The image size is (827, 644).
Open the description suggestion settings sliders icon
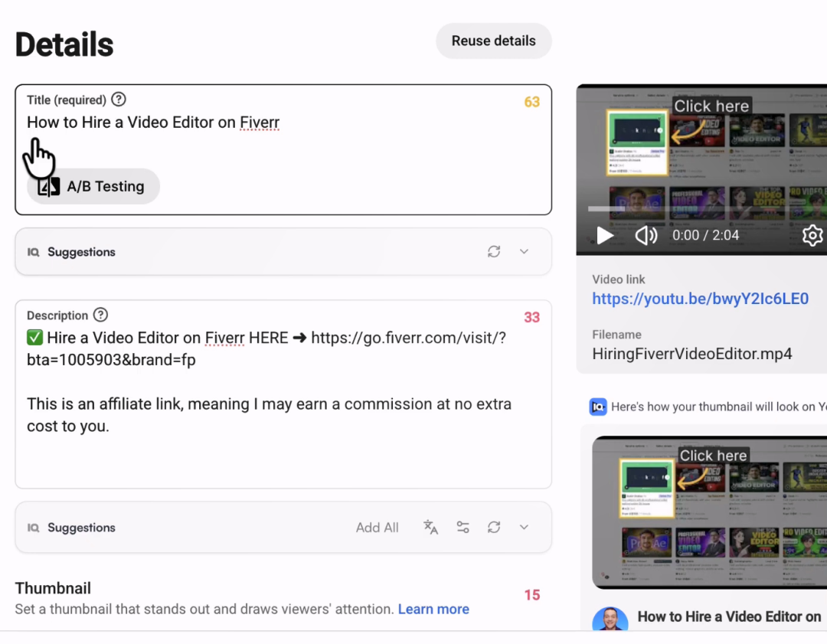coord(463,527)
